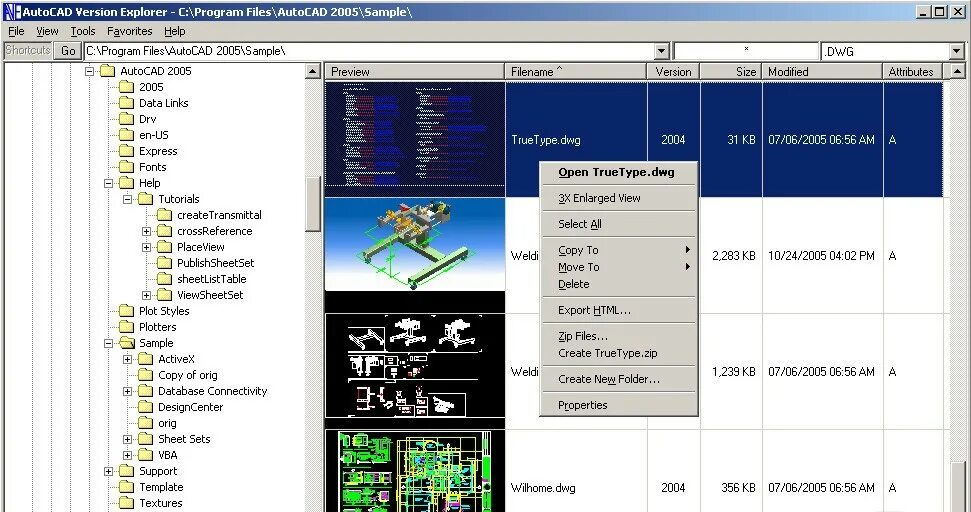Viewport: 971px width, 512px height.
Task: Click the Template folder icon
Action: tap(126, 487)
